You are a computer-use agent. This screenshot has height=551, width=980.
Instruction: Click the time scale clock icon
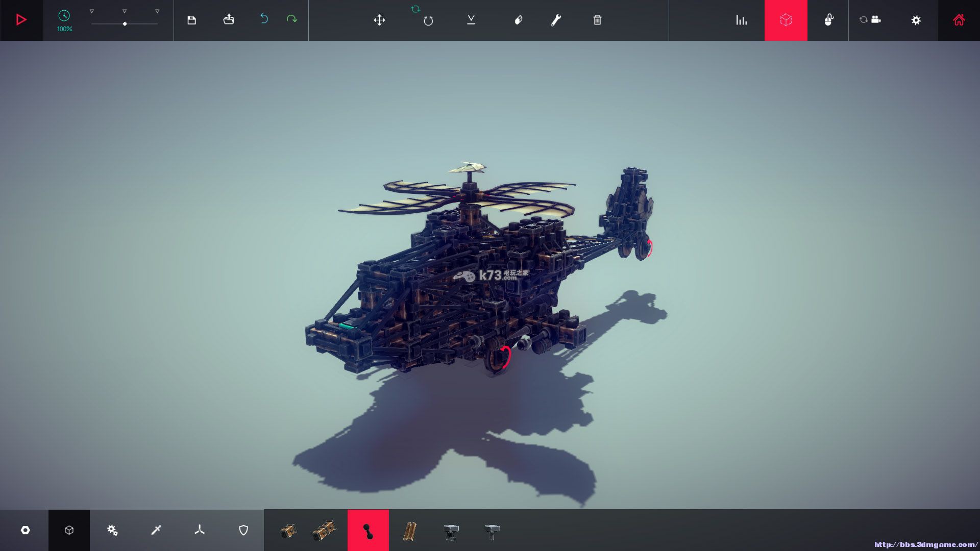coord(64,16)
